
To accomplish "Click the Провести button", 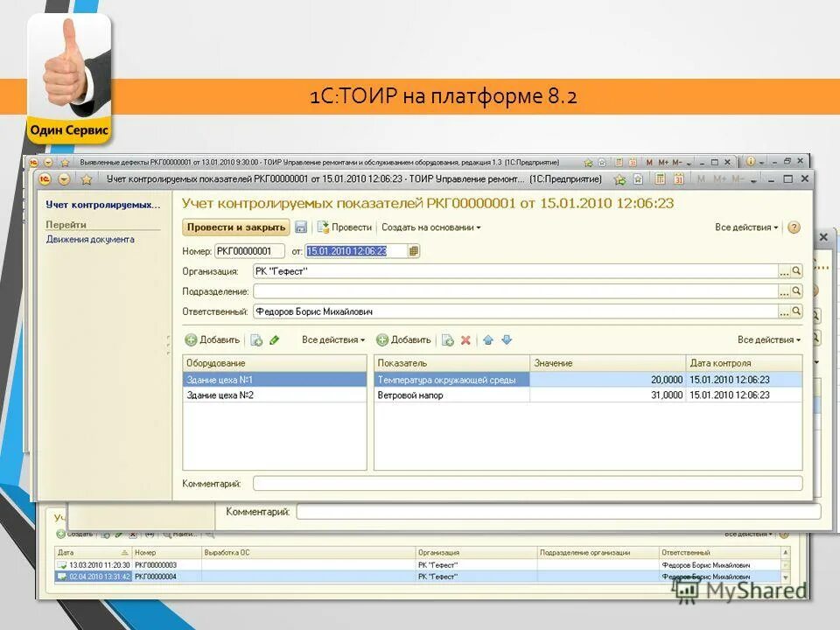I will point(345,227).
